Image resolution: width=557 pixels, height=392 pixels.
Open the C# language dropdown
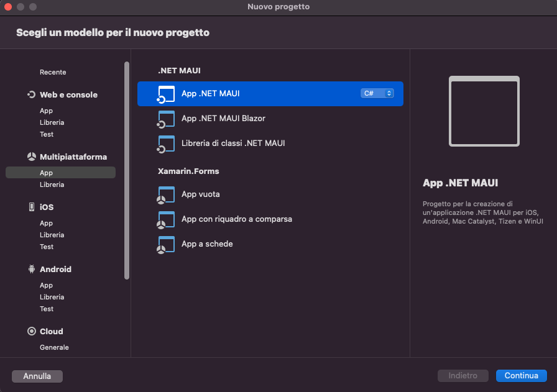tap(377, 93)
